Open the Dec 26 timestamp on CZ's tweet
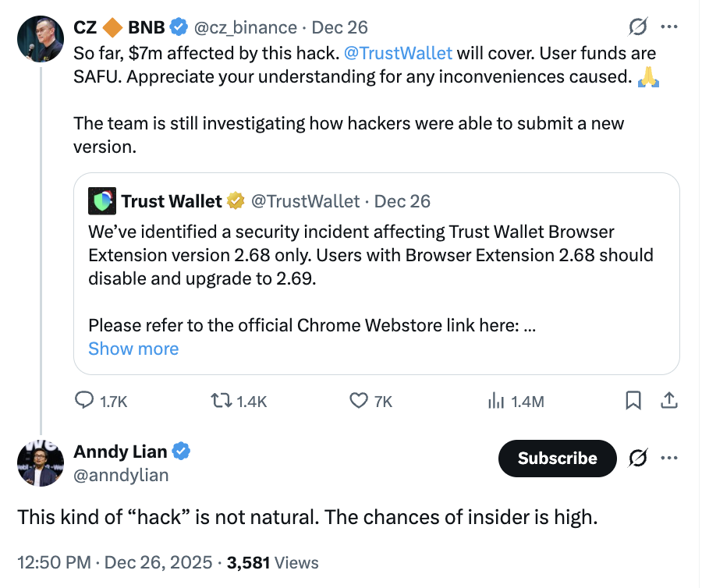 click(339, 26)
